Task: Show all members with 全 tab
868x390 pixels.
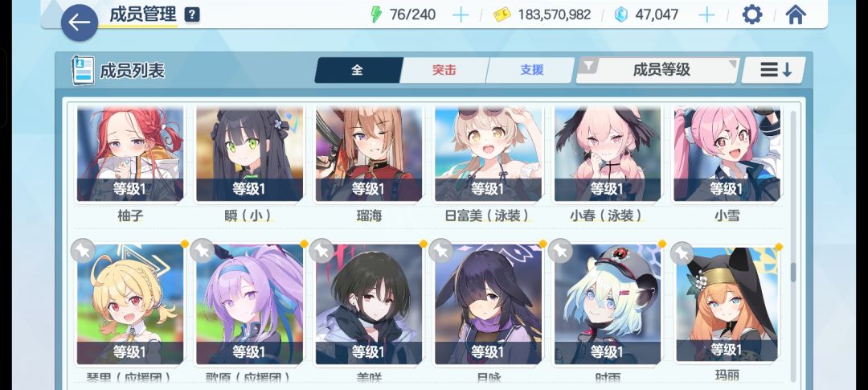Action: coord(358,70)
